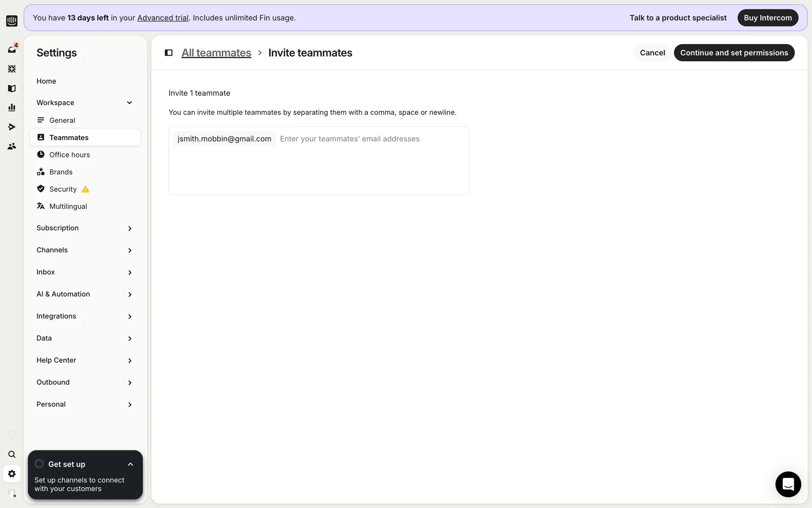Open the Knowledge book icon in sidebar
The image size is (812, 508).
pyautogui.click(x=12, y=88)
